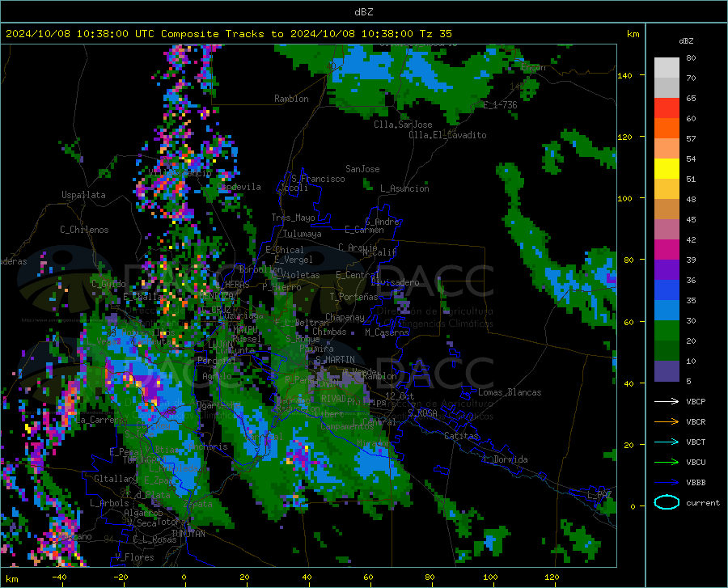
Task: Click the 'T_Porteñas' map label
Action: tap(353, 297)
